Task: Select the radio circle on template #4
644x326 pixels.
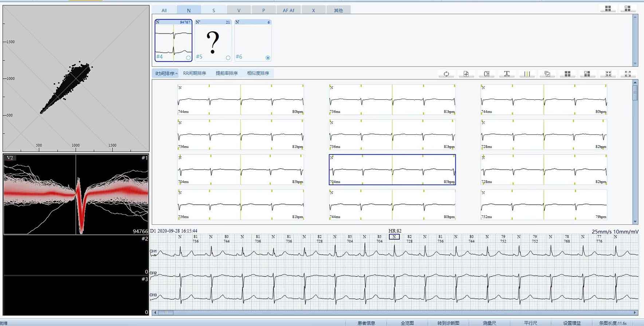Action: coord(188,58)
